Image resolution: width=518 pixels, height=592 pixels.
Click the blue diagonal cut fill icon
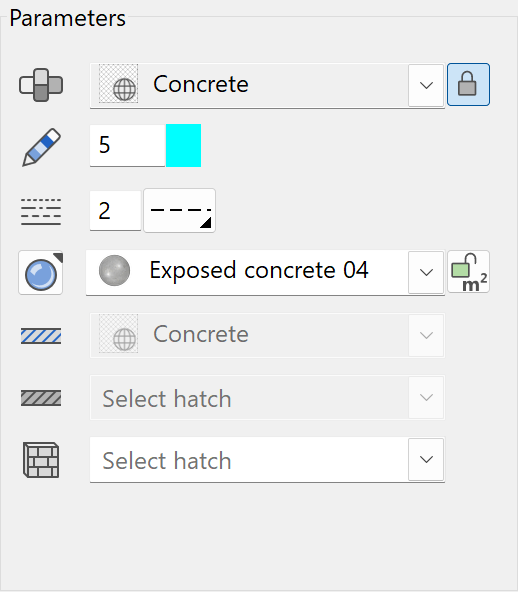41,336
